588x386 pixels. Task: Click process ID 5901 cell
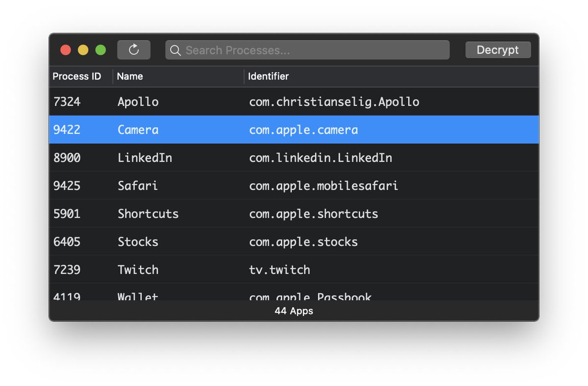[x=67, y=214]
